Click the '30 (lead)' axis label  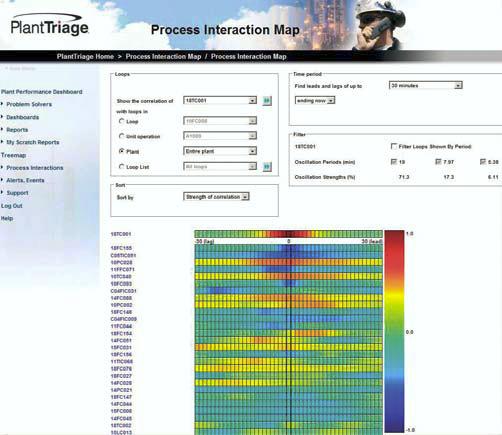coord(372,241)
